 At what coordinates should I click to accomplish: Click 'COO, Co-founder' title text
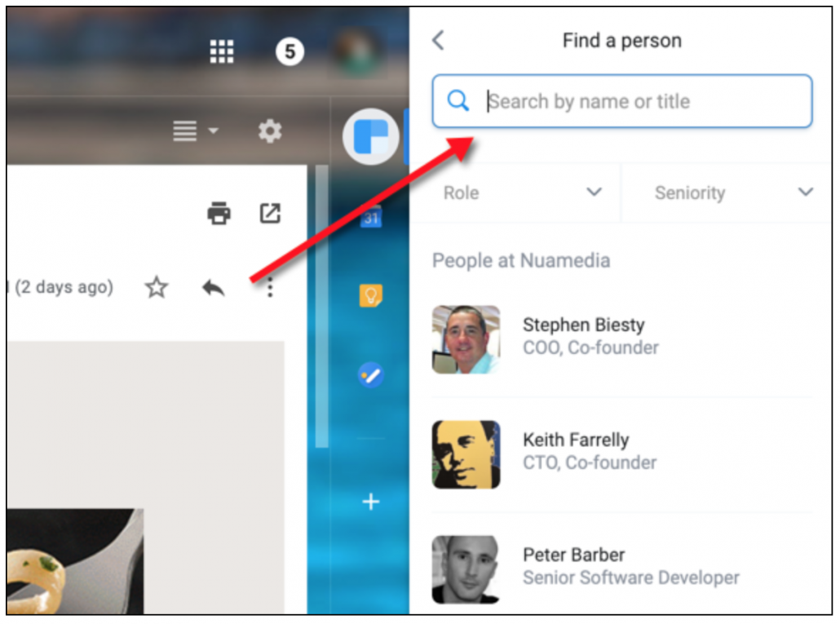click(590, 348)
